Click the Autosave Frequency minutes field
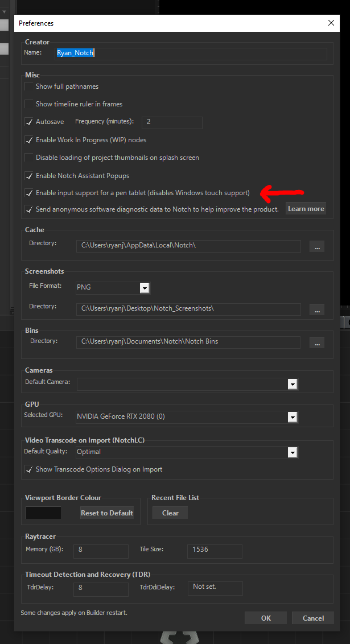 [172, 122]
